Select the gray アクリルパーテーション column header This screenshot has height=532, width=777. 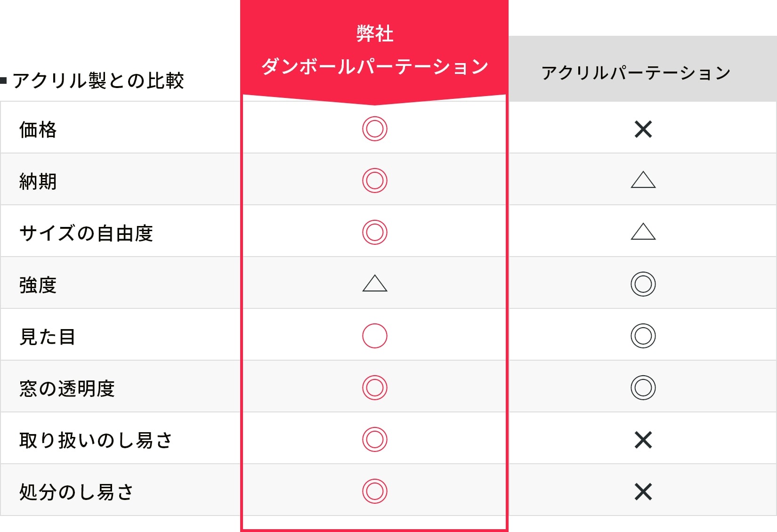636,73
